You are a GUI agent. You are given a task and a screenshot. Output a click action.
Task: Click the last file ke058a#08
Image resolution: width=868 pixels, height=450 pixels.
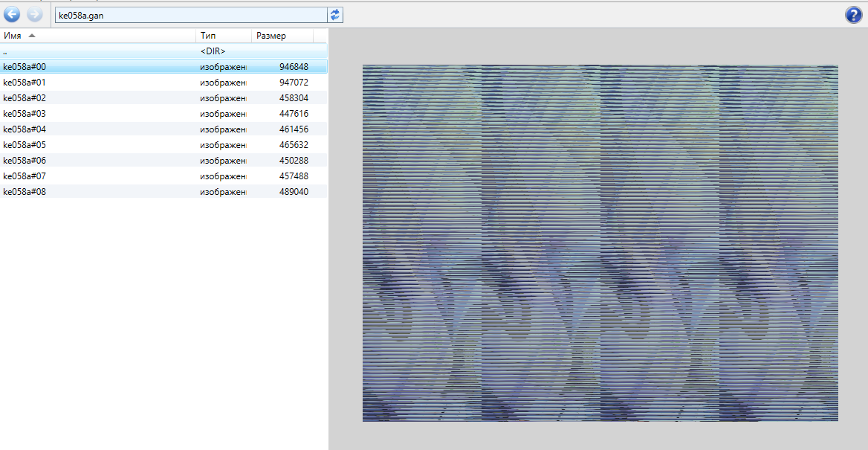point(74,191)
